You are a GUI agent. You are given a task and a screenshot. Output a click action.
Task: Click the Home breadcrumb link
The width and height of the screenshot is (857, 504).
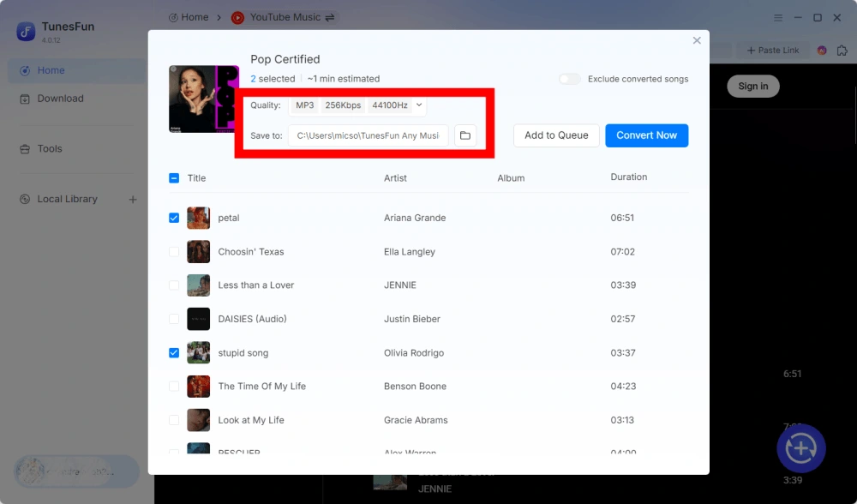(189, 17)
